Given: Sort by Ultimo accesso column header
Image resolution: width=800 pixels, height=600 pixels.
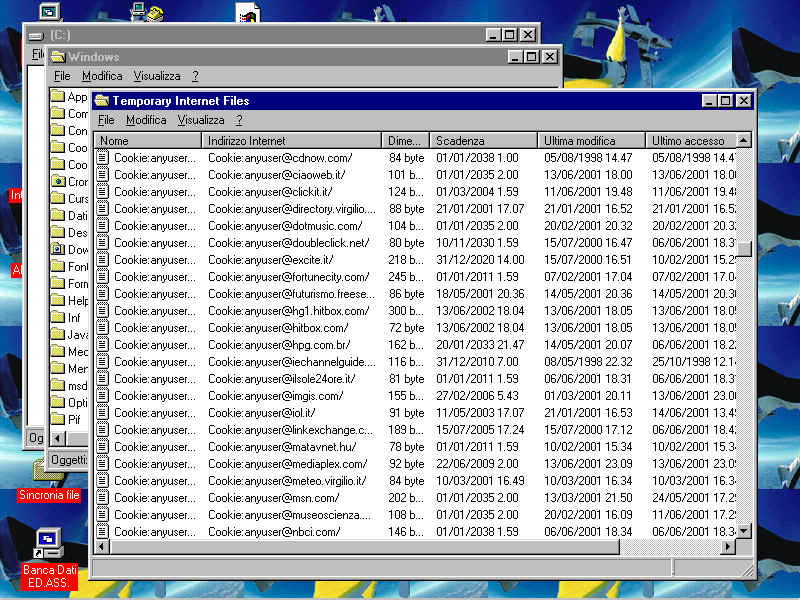Looking at the screenshot, I should click(x=691, y=140).
